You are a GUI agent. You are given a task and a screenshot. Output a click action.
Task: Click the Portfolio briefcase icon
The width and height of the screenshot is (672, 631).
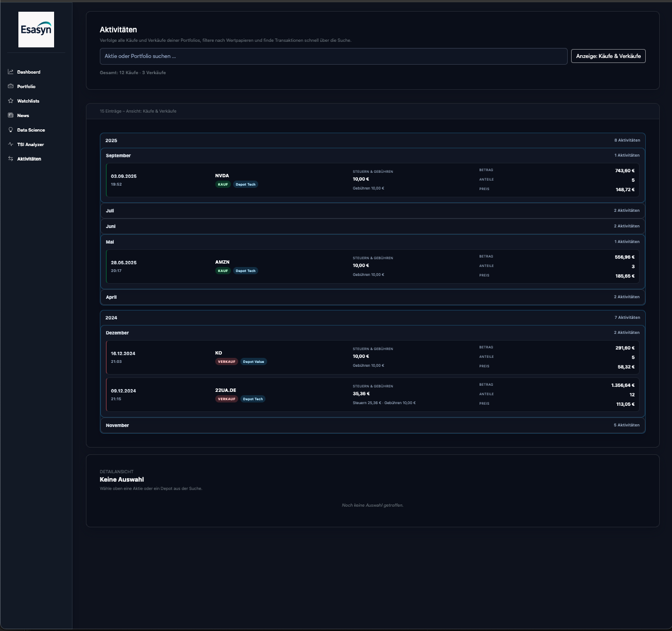pyautogui.click(x=11, y=86)
